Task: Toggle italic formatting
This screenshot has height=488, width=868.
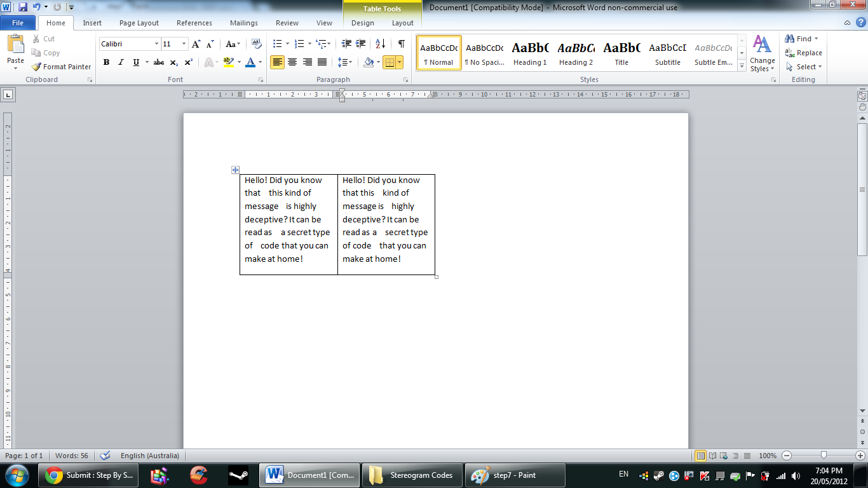Action: click(x=120, y=62)
